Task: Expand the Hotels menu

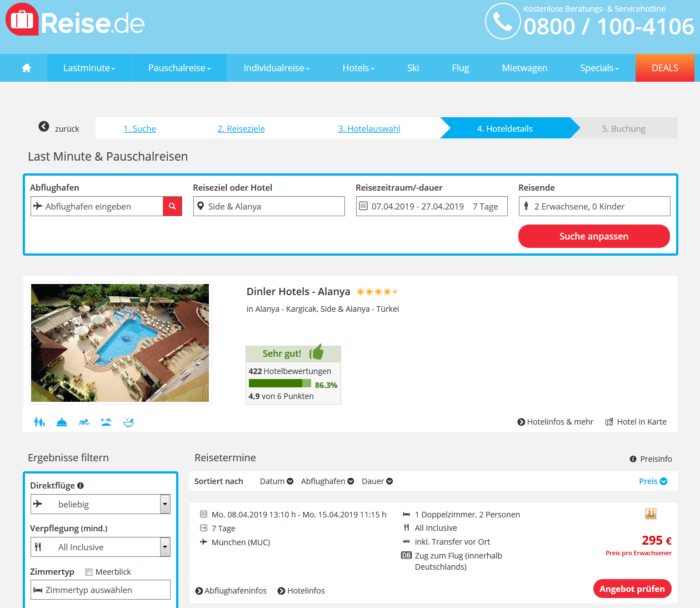Action: point(358,68)
